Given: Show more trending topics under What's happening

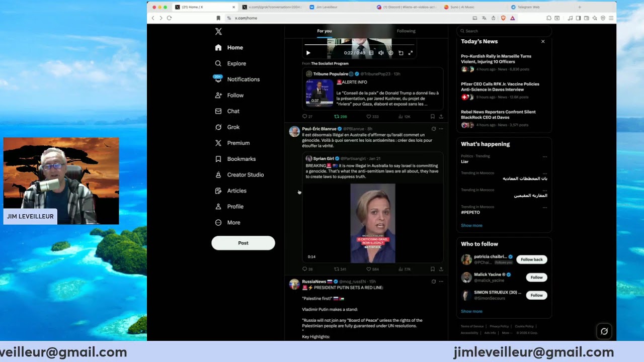Looking at the screenshot, I should (x=471, y=225).
